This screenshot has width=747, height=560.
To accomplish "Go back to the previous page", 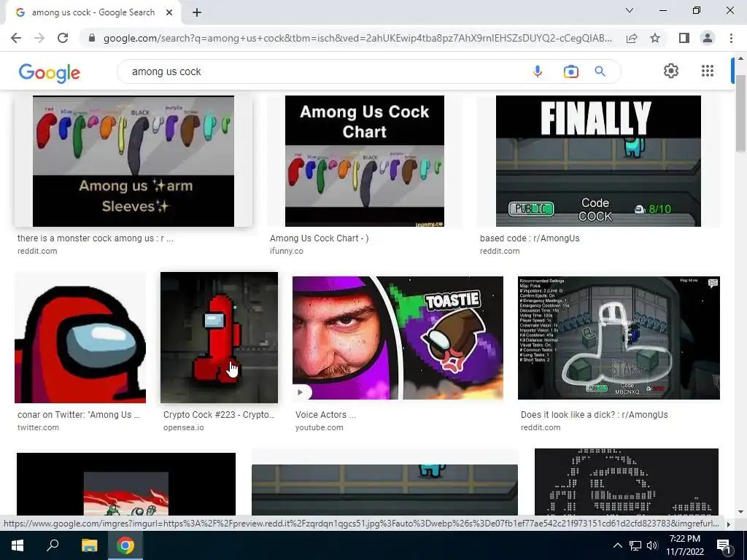I will (x=16, y=38).
